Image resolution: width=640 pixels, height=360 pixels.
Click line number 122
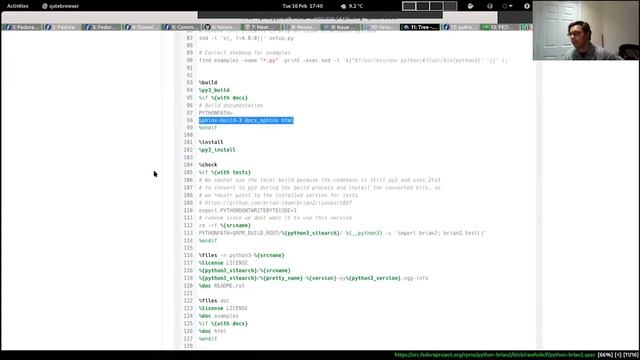coord(188,300)
